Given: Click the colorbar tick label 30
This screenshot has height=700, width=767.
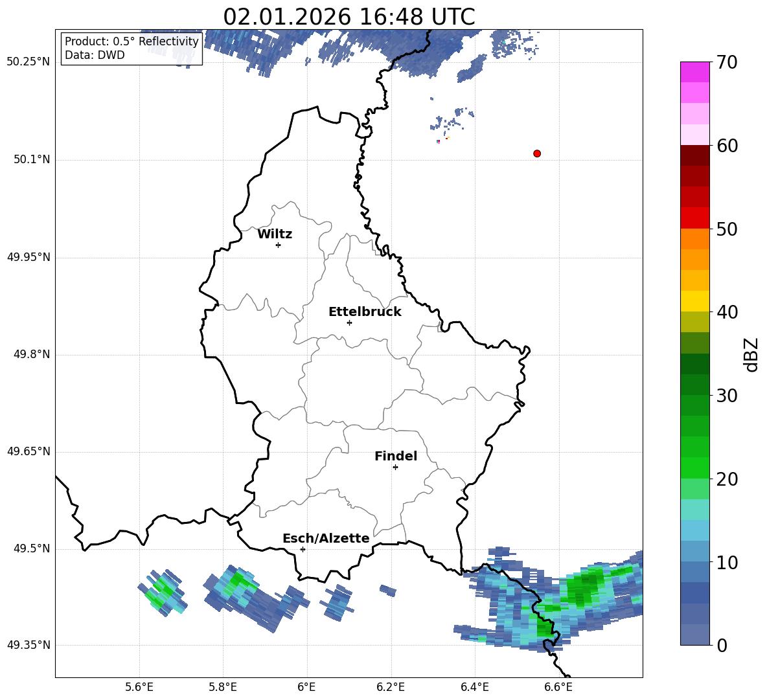Looking at the screenshot, I should 727,396.
